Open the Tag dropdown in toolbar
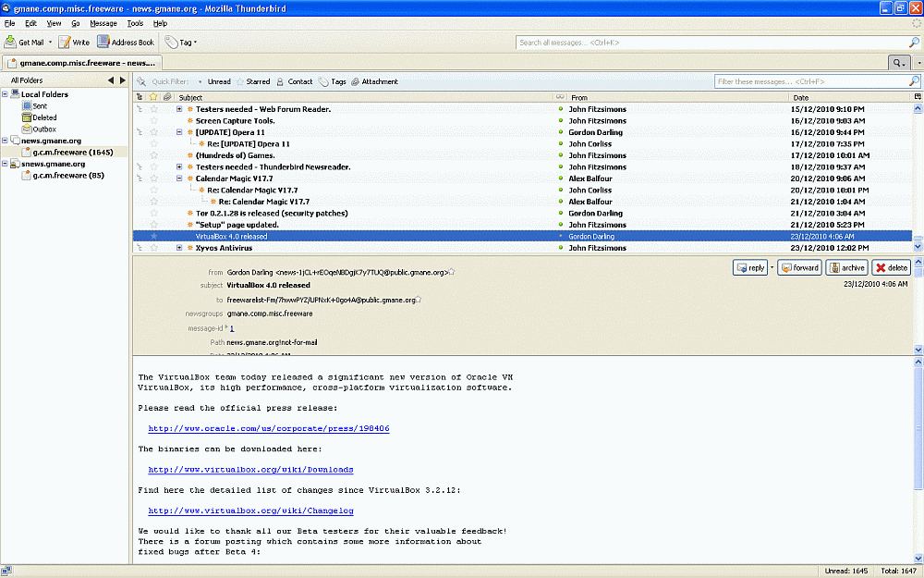 point(181,43)
